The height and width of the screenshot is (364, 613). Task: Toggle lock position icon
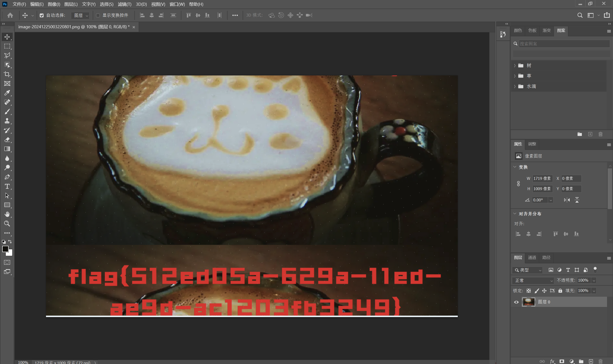544,291
